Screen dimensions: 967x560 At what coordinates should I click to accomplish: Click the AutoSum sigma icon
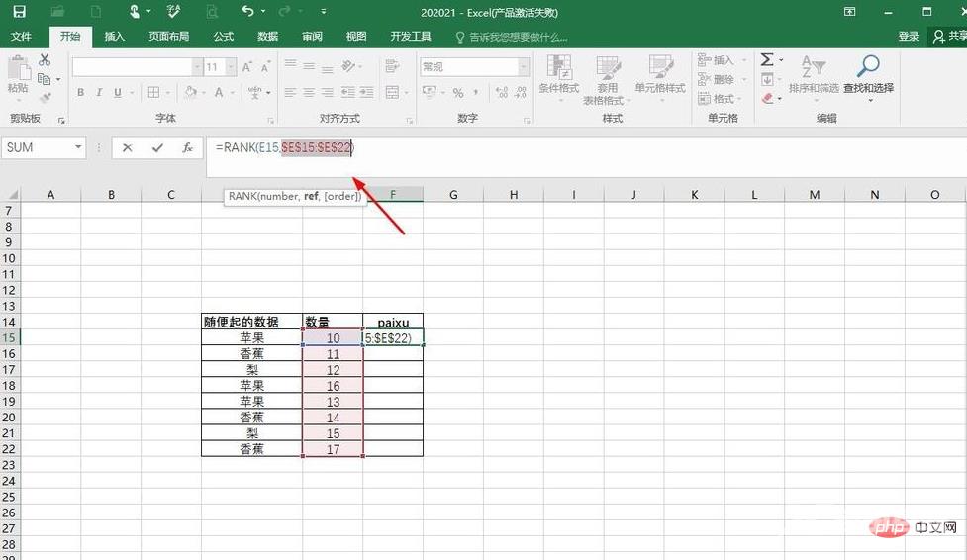pyautogui.click(x=767, y=59)
